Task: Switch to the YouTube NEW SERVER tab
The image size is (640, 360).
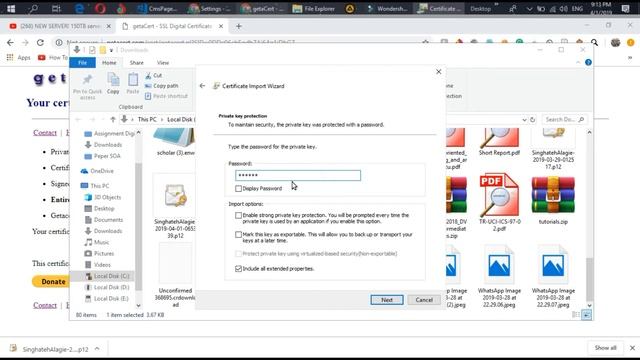Action: (60, 26)
